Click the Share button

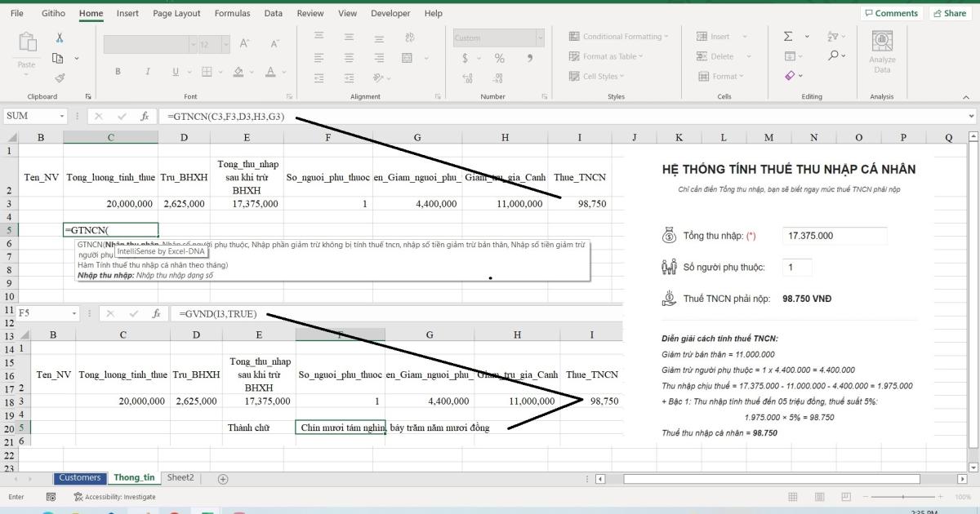(948, 13)
